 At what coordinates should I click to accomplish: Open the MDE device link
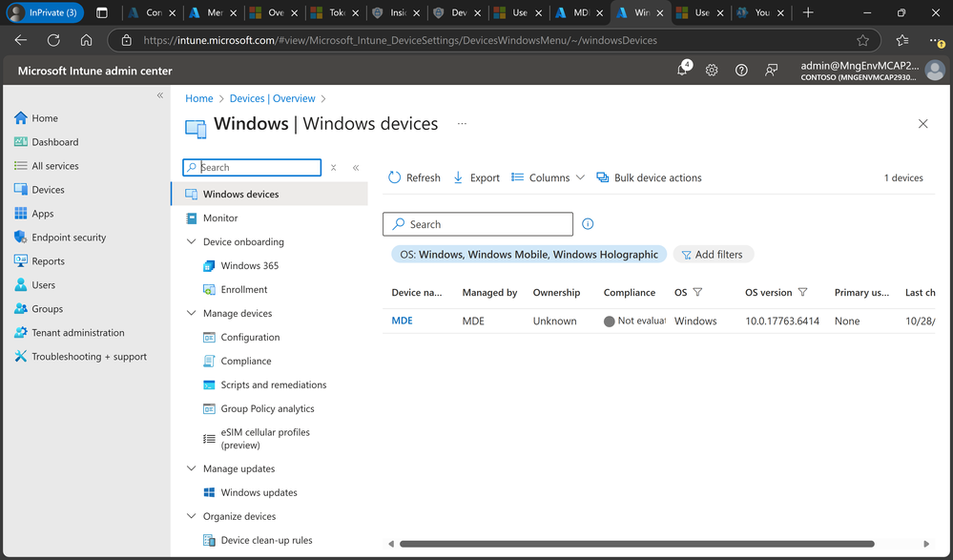tap(402, 321)
